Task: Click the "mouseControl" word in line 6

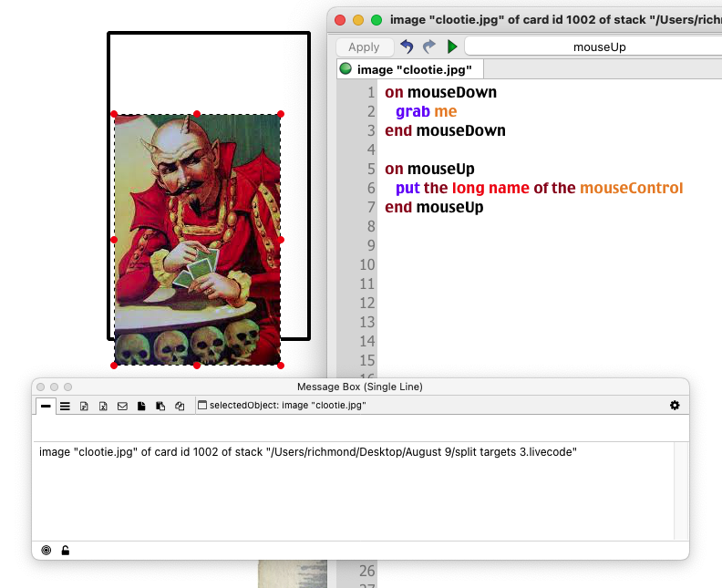Action: pos(631,188)
